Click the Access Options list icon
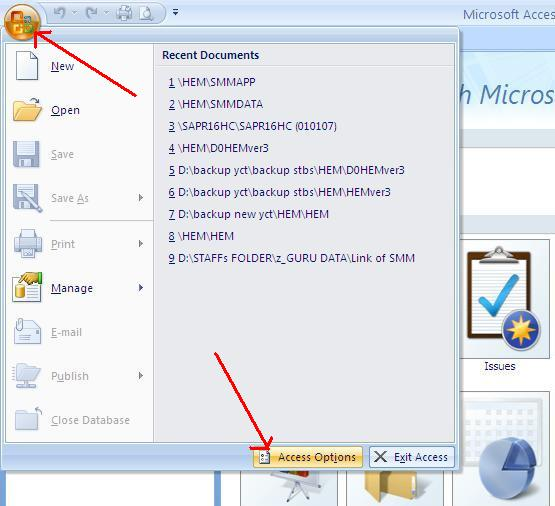This screenshot has width=555, height=506. tap(264, 457)
